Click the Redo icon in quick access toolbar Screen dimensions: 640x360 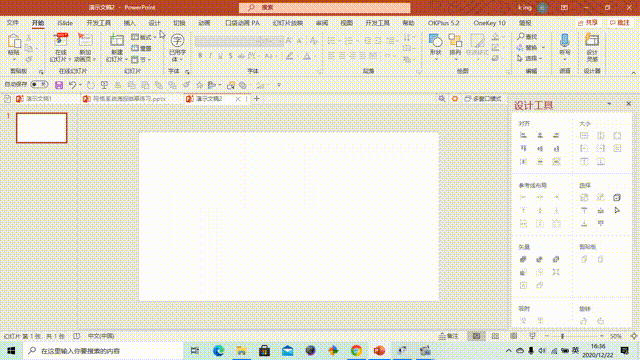coord(90,85)
